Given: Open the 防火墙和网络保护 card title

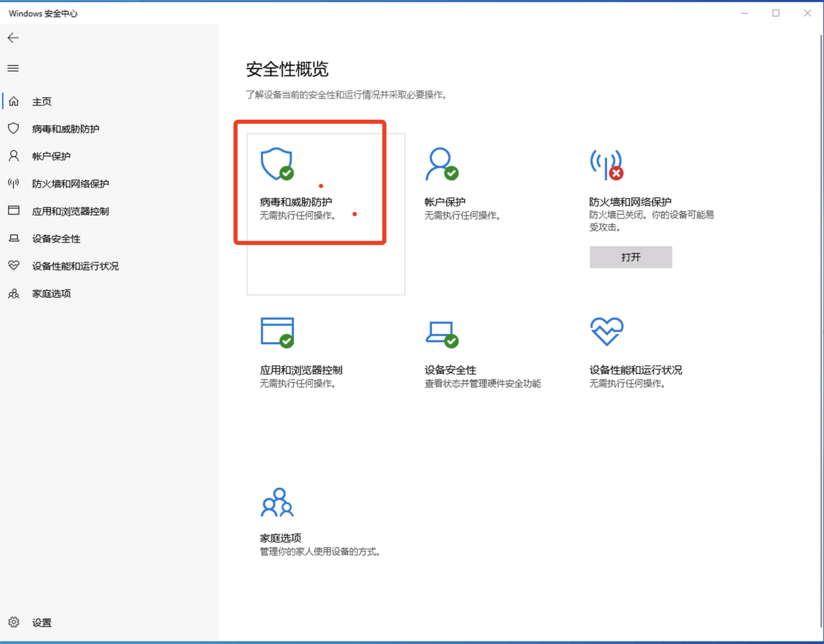Looking at the screenshot, I should [630, 202].
